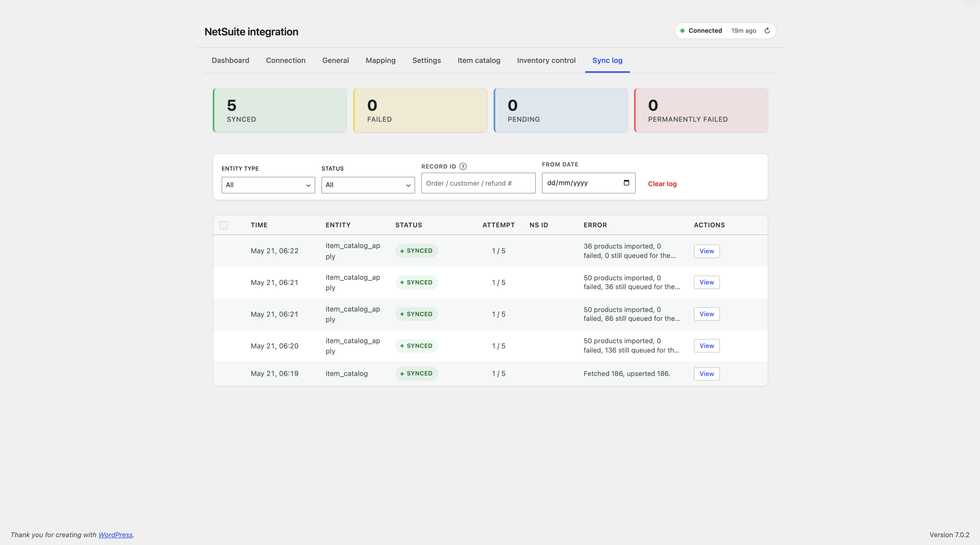The height and width of the screenshot is (545, 980).
Task: Expand the Status filter dropdown
Action: [368, 185]
